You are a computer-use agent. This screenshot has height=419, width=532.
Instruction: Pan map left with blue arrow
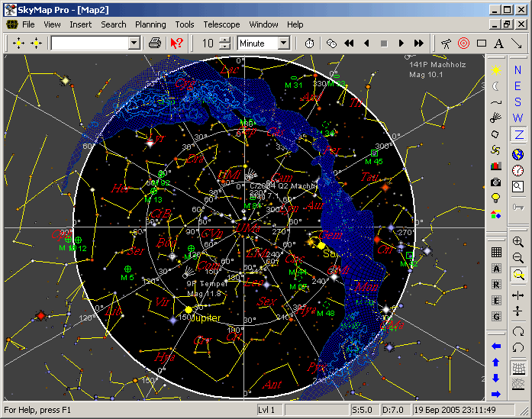pyautogui.click(x=496, y=346)
